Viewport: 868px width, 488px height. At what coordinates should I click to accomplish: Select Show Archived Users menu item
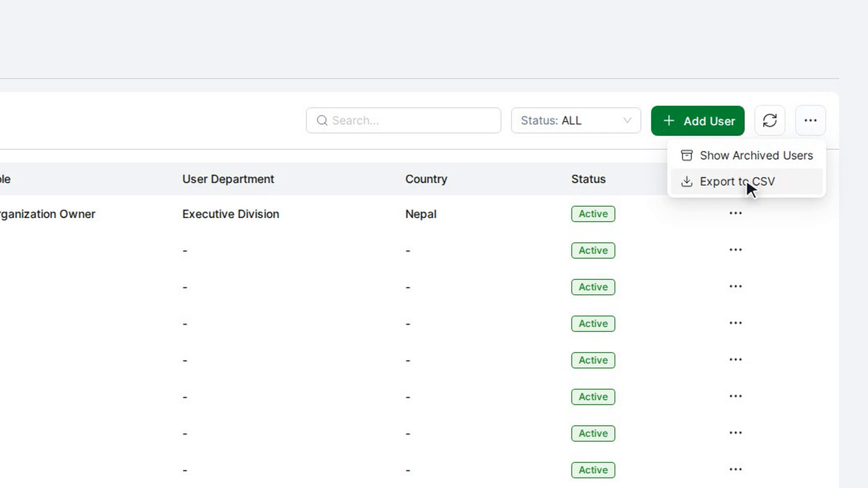[x=746, y=155]
